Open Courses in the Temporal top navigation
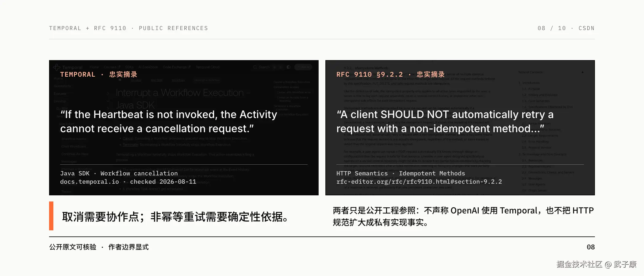Viewport: 644px width, 276px height. point(112,67)
